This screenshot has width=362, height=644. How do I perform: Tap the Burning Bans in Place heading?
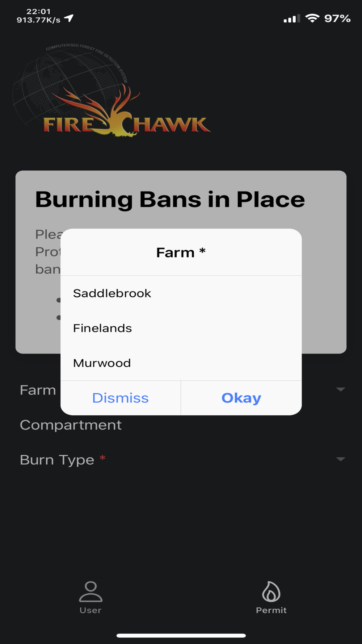point(170,200)
